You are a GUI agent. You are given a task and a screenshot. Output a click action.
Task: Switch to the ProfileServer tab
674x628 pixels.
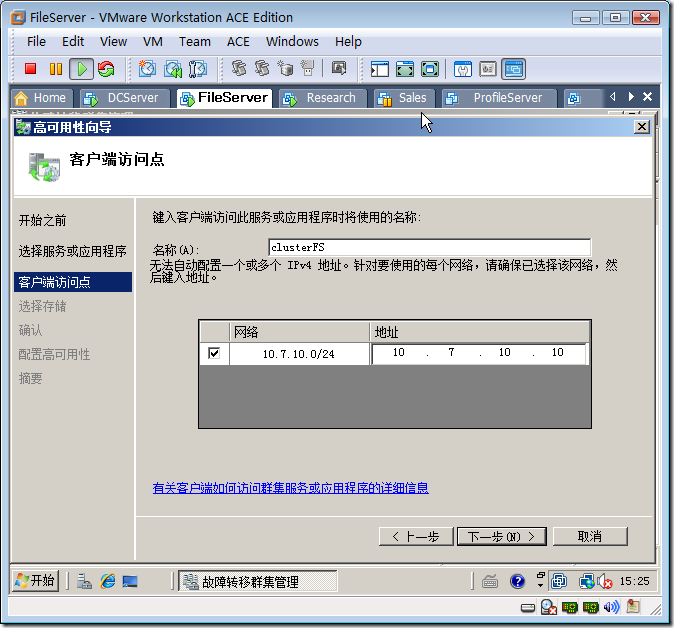(499, 98)
